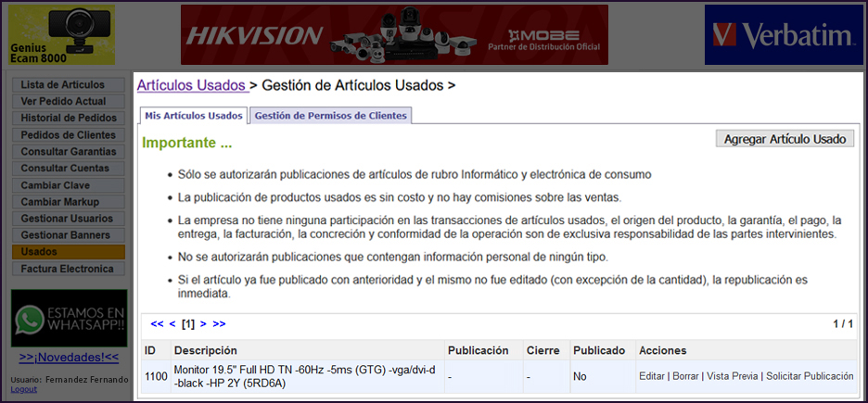Jump to first page with << link
This screenshot has height=403, width=868.
(158, 324)
